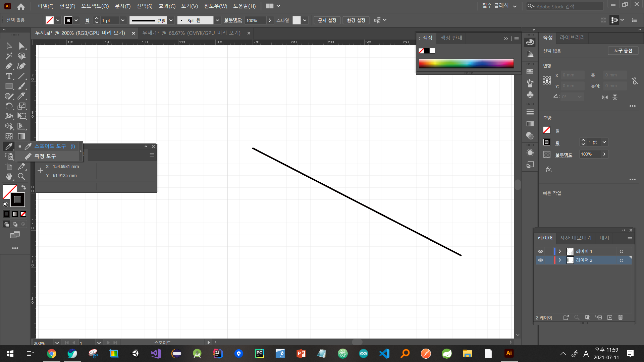
Task: Swap fill and stroke colors
Action: pos(23,187)
